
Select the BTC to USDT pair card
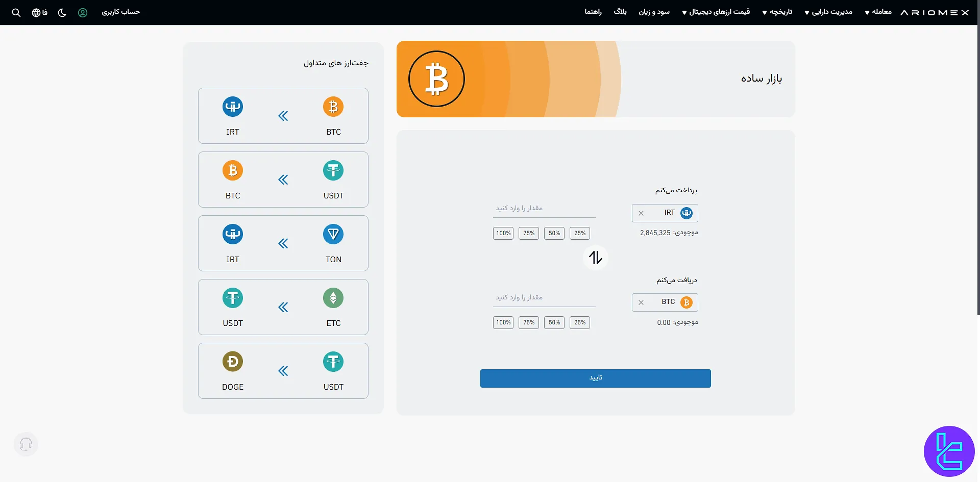point(283,180)
